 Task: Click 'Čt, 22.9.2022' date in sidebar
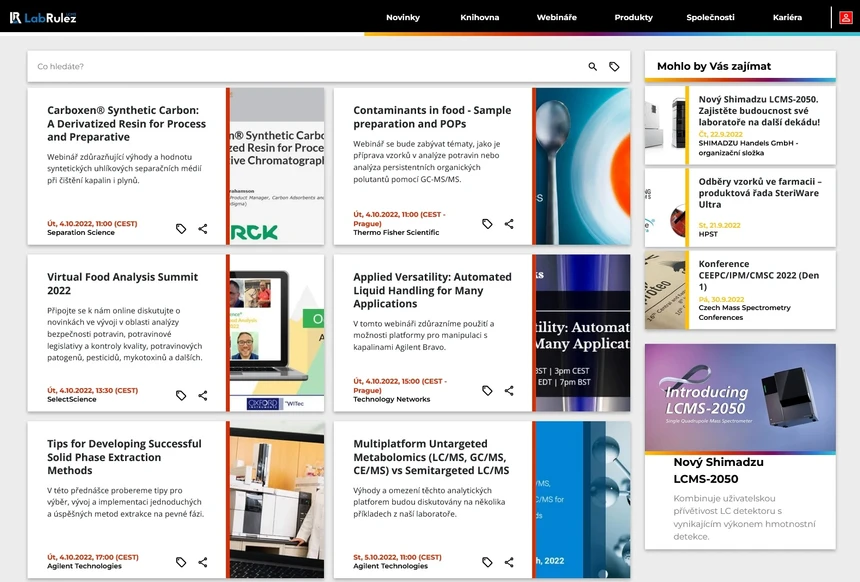720,134
